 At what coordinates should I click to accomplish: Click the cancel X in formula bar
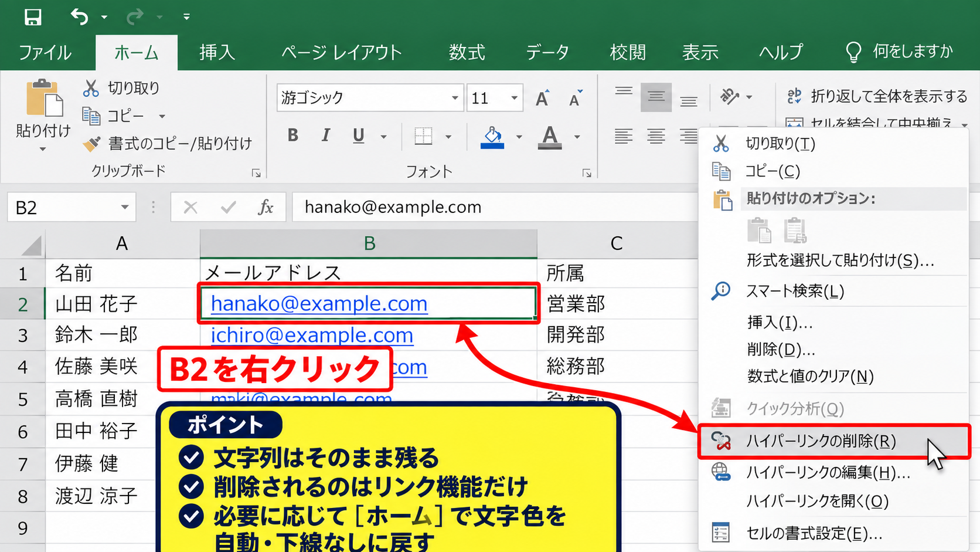190,207
